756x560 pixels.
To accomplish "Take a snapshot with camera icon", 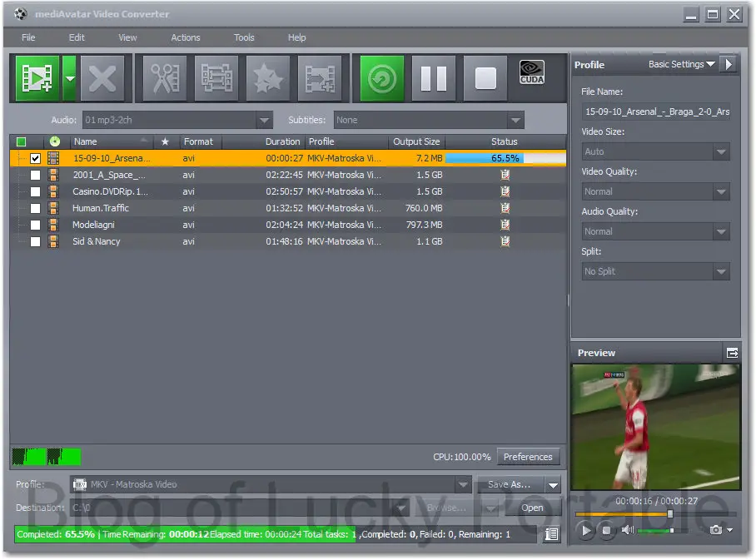I will point(716,530).
